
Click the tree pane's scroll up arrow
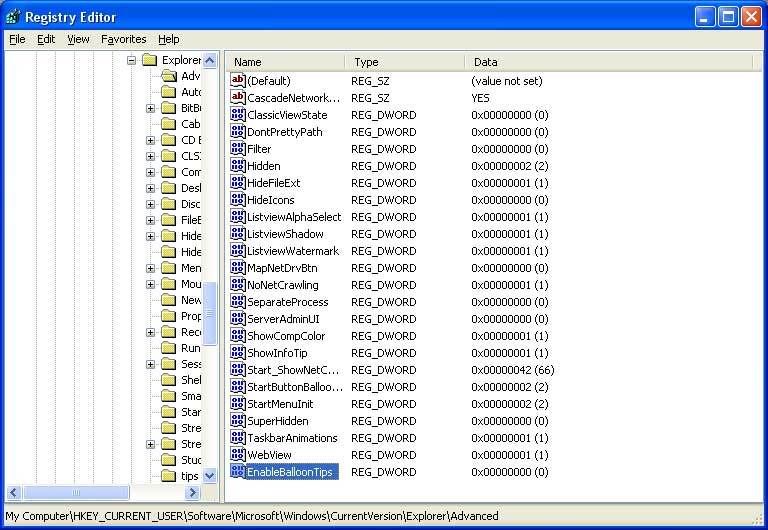click(x=210, y=60)
